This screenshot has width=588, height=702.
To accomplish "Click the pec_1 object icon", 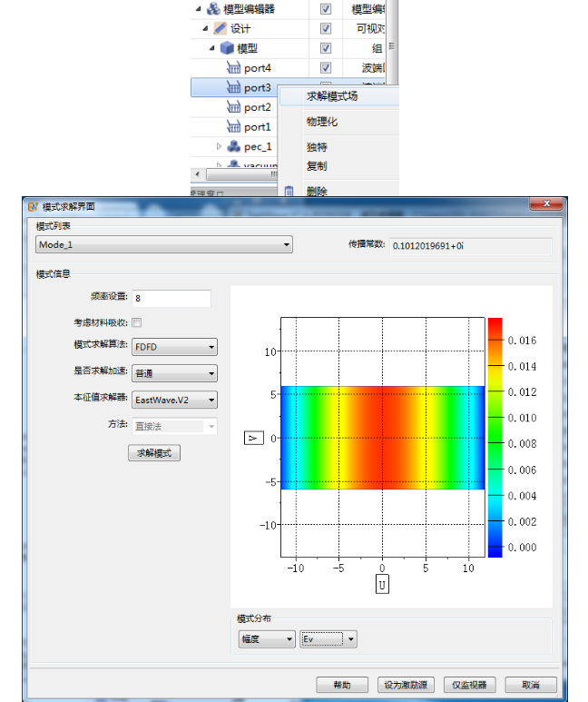I will click(234, 146).
